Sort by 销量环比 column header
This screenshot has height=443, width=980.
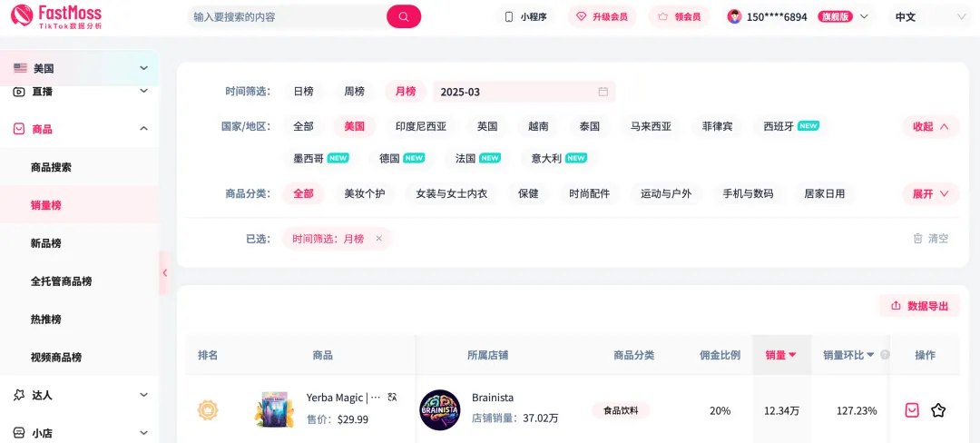coord(849,355)
